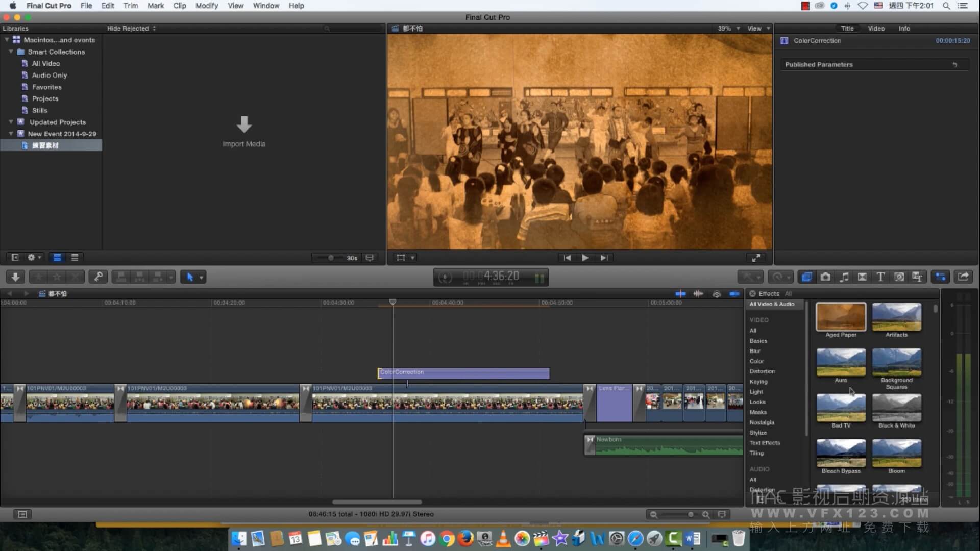Toggle skimming in the timeline

click(x=680, y=294)
